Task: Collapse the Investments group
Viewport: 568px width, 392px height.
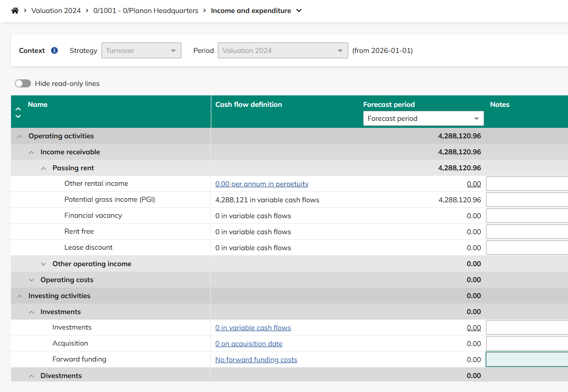Action: tap(31, 312)
